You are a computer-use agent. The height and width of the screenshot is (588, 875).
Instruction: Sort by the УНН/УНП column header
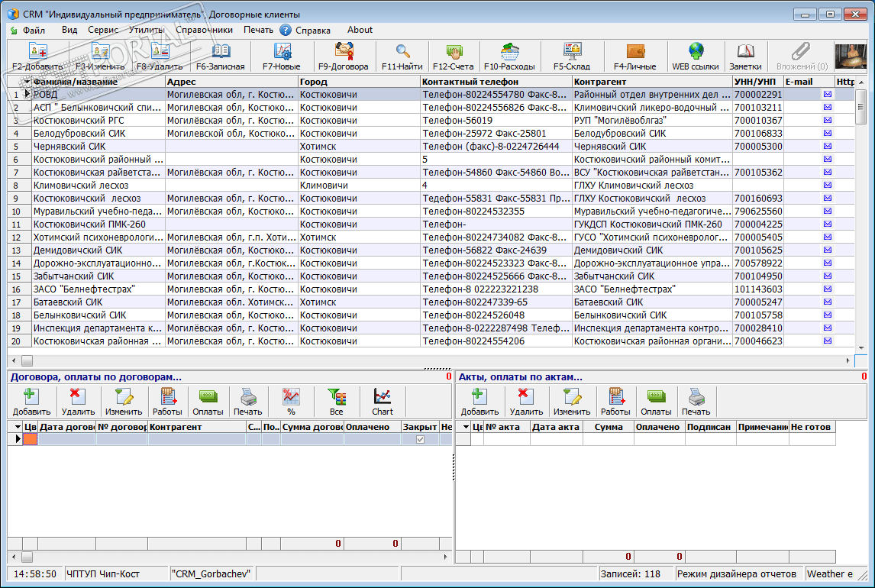pyautogui.click(x=757, y=82)
